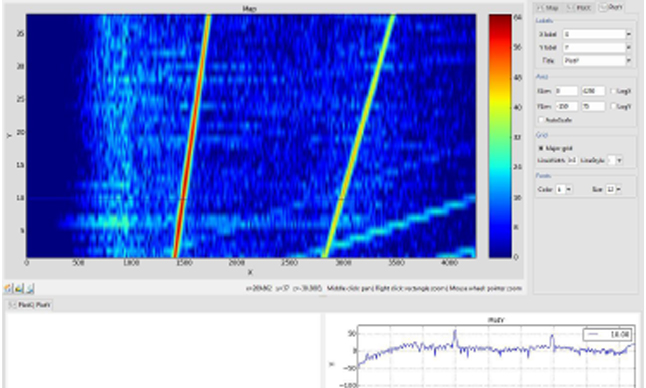The image size is (646, 388).
Task: Select the PlotY settings tab
Action: click(x=611, y=7)
